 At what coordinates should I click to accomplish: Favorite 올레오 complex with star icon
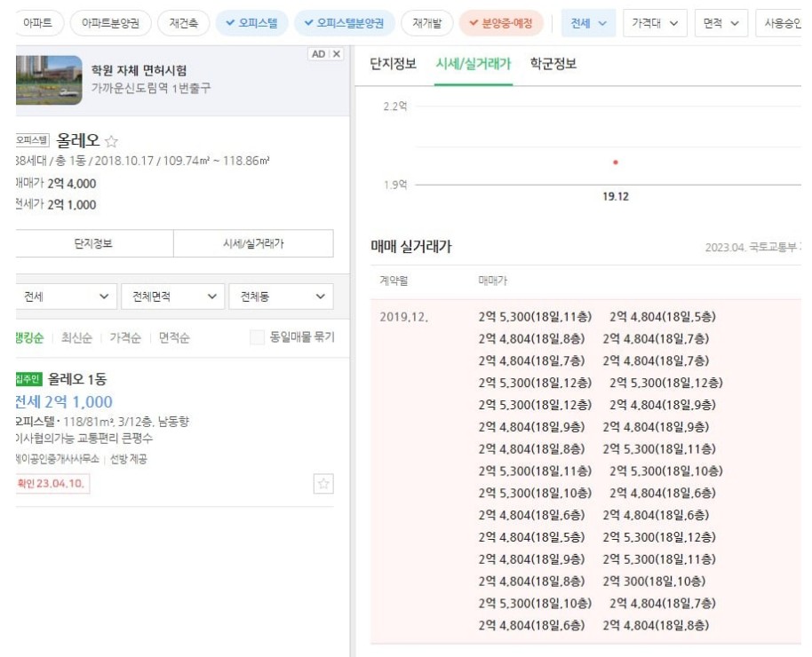(112, 141)
